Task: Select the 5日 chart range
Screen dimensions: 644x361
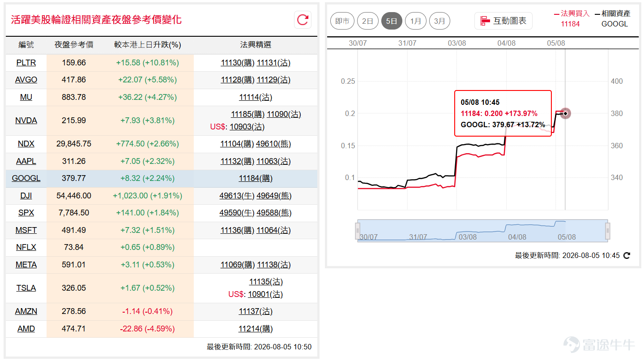Action: point(392,21)
